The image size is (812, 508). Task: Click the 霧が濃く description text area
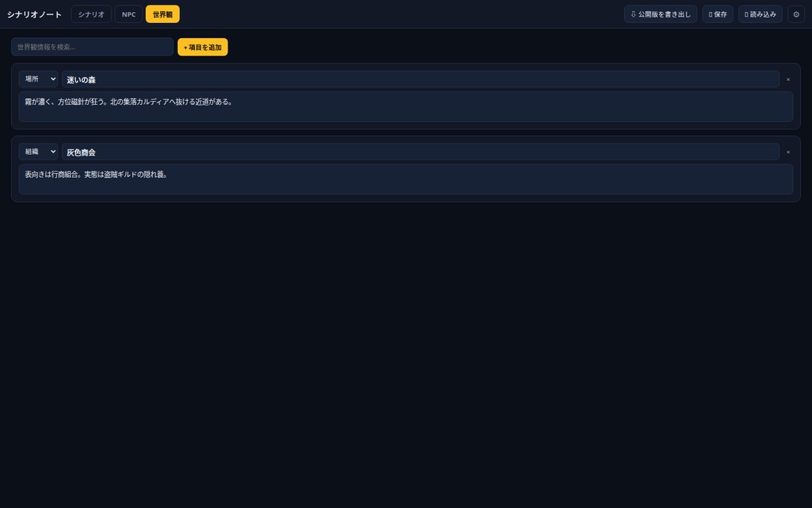point(405,107)
